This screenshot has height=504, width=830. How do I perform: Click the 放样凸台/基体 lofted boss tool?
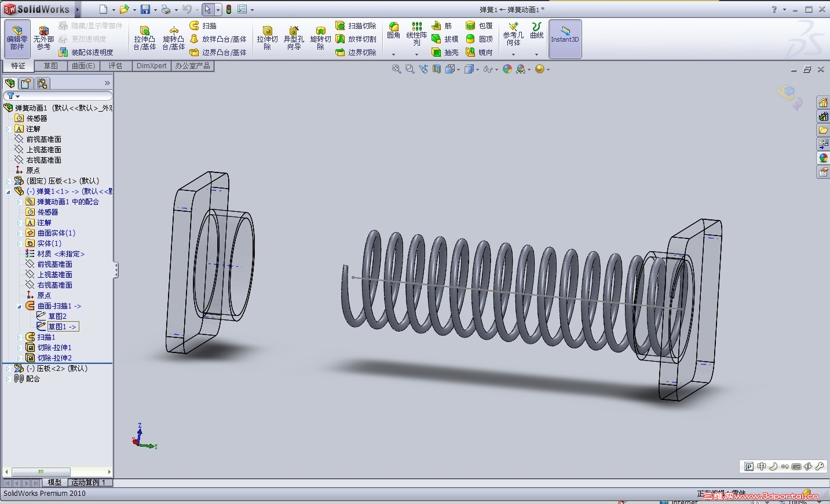coord(218,39)
